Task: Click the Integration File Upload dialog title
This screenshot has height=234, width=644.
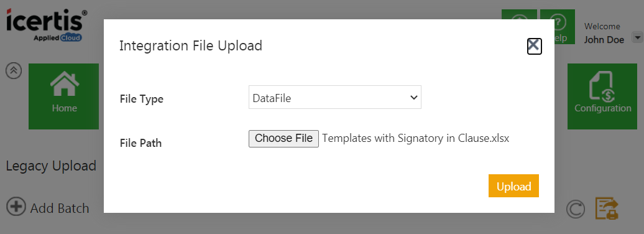Action: pos(191,45)
